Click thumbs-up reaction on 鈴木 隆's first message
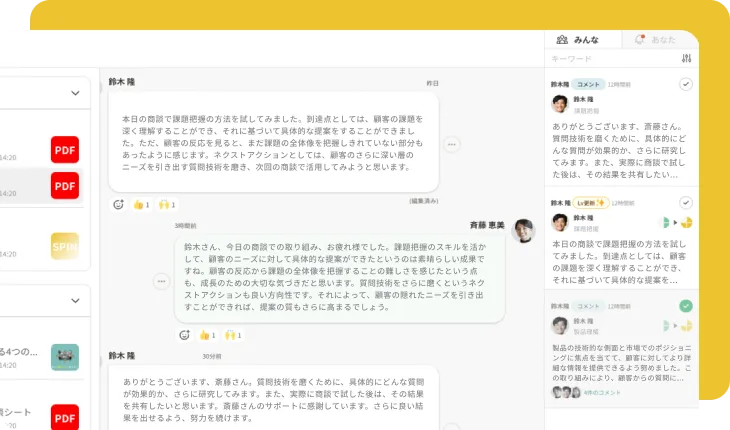 click(x=140, y=204)
